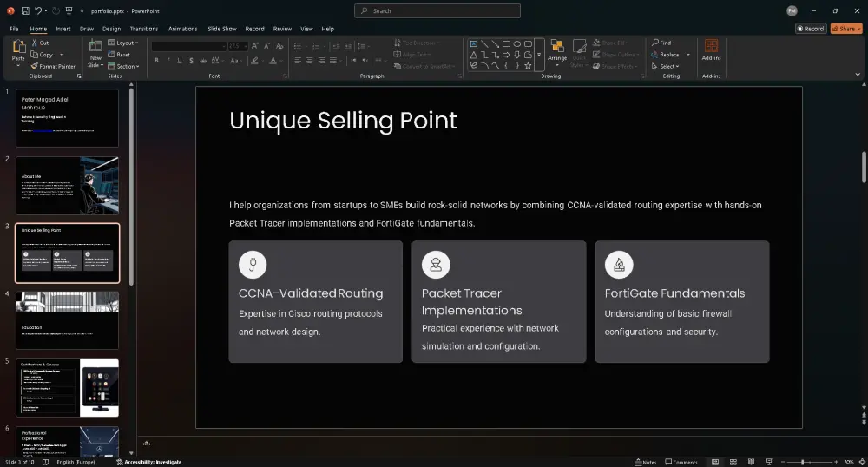Screen dimensions: 868x467
Task: Switch to Insert tab
Action: pos(63,29)
